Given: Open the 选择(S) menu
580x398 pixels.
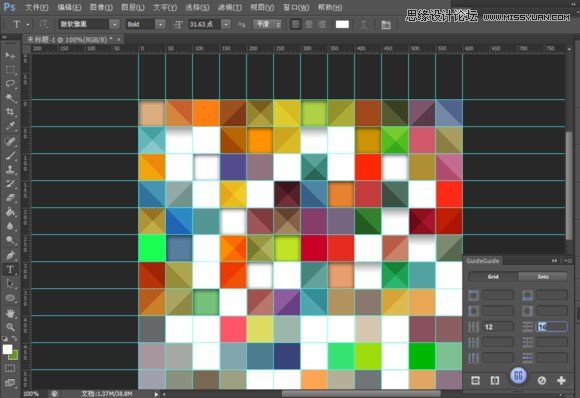Looking at the screenshot, I should [197, 7].
